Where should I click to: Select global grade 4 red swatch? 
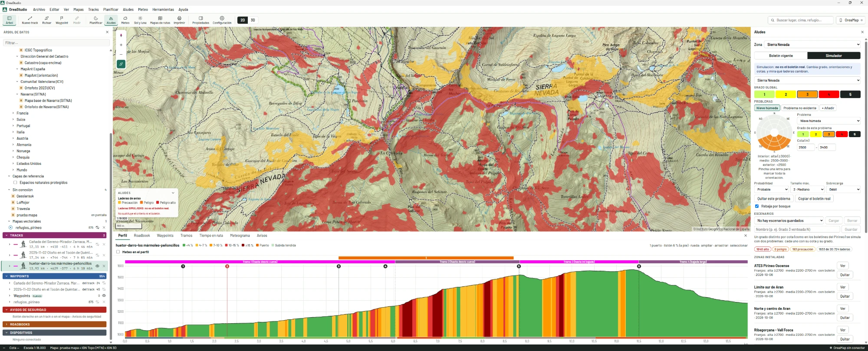click(x=829, y=94)
